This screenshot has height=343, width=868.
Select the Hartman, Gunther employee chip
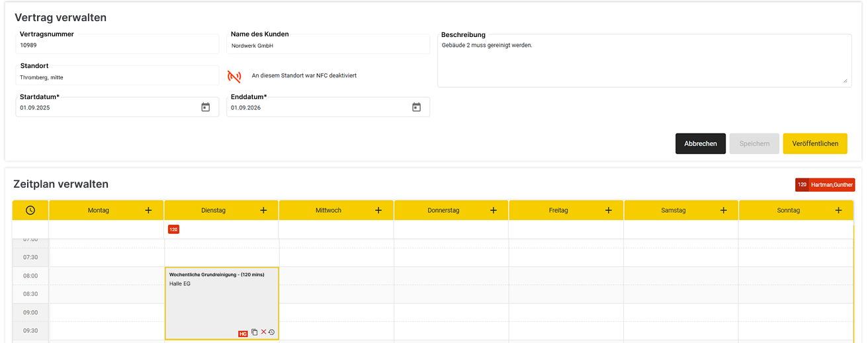831,185
